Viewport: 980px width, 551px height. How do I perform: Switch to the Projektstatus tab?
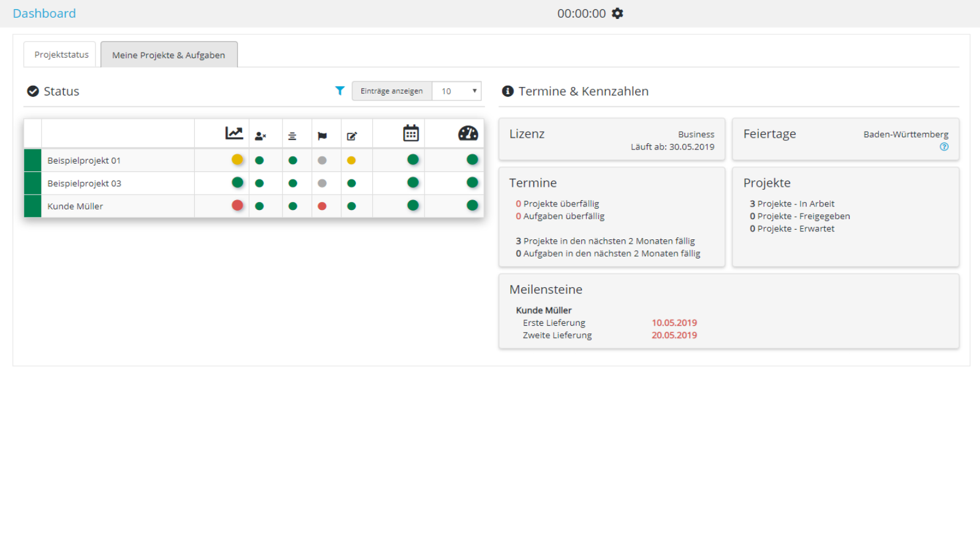point(61,54)
